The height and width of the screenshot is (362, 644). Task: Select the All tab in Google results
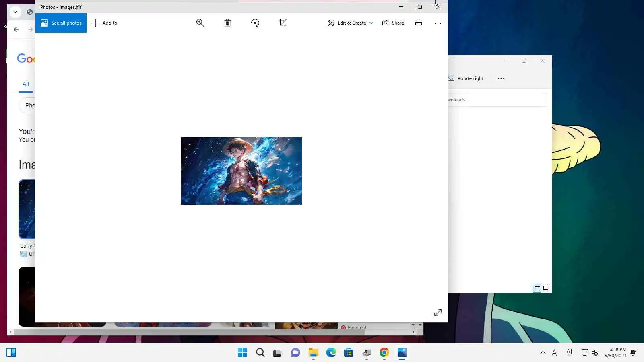click(26, 84)
